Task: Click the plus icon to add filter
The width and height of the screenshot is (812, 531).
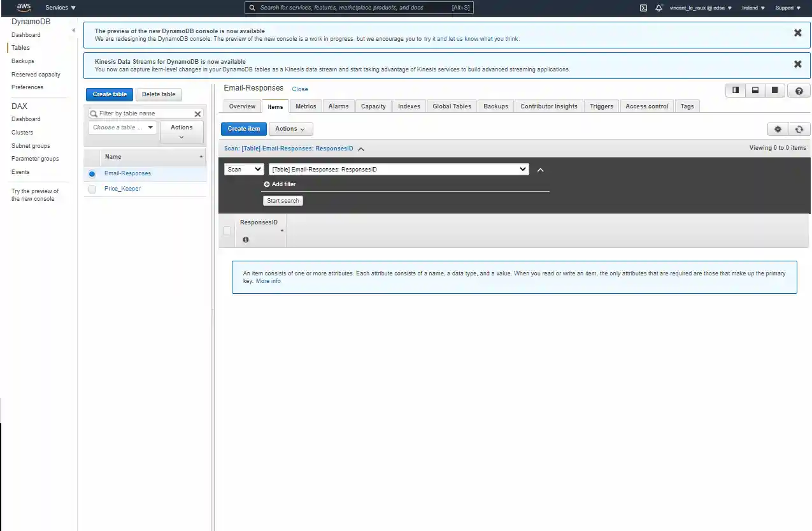Action: 267,184
